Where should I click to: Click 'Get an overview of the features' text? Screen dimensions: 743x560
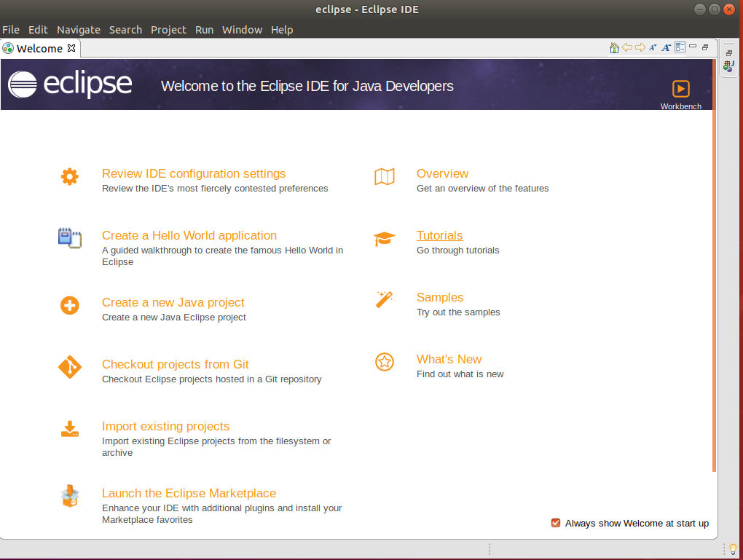point(482,189)
